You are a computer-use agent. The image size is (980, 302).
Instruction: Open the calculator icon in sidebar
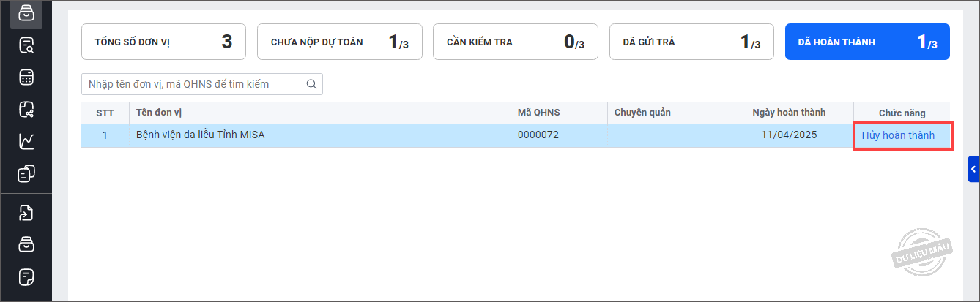point(26,78)
